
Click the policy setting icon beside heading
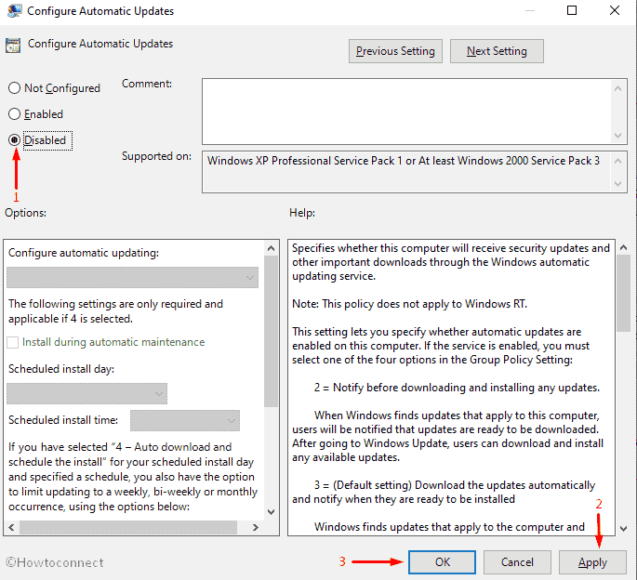coord(13,45)
